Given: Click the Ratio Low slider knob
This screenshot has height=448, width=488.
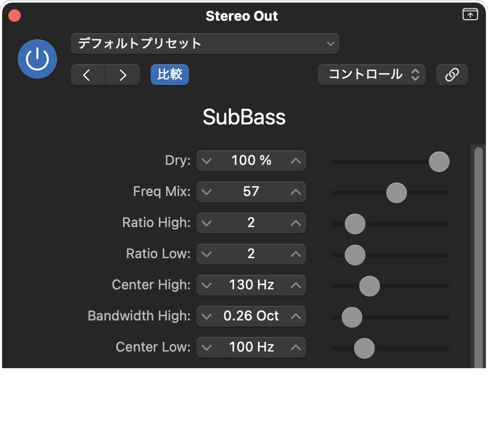Looking at the screenshot, I should click(x=355, y=255).
